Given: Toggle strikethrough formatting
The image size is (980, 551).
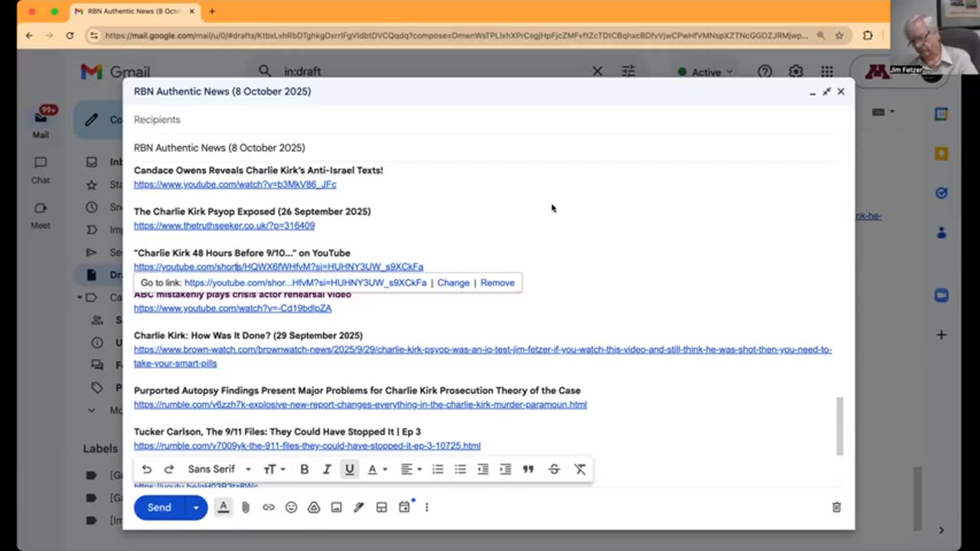Looking at the screenshot, I should click(554, 469).
